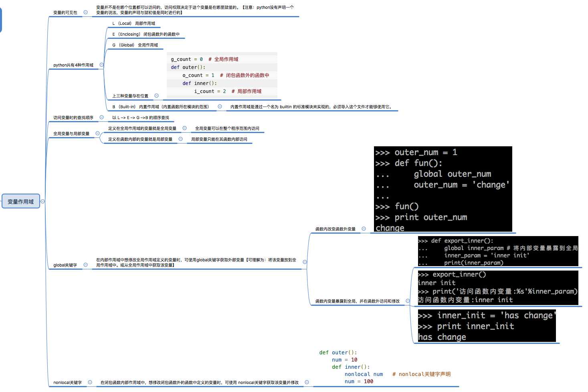Collapse 定义在函数内部的变量就是局部变量 node

pyautogui.click(x=180, y=139)
